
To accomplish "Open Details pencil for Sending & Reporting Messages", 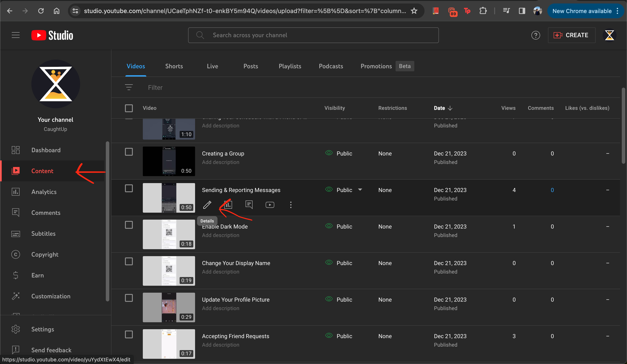I will click(207, 205).
